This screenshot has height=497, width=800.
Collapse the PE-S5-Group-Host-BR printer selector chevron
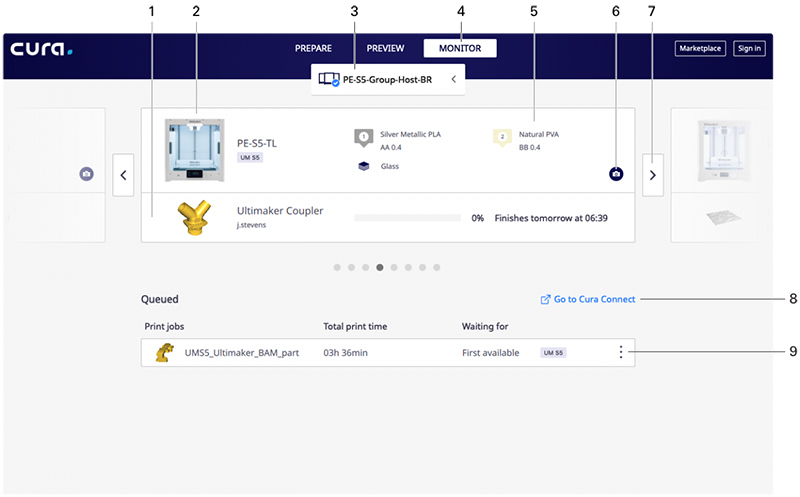click(x=453, y=78)
